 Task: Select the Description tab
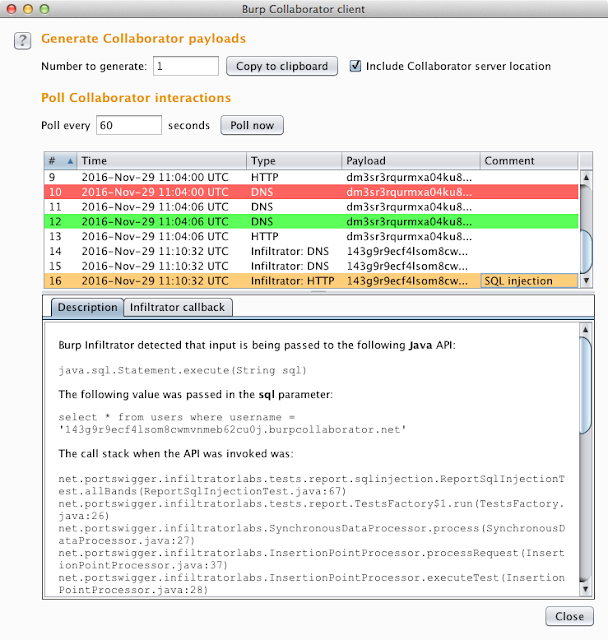click(87, 307)
